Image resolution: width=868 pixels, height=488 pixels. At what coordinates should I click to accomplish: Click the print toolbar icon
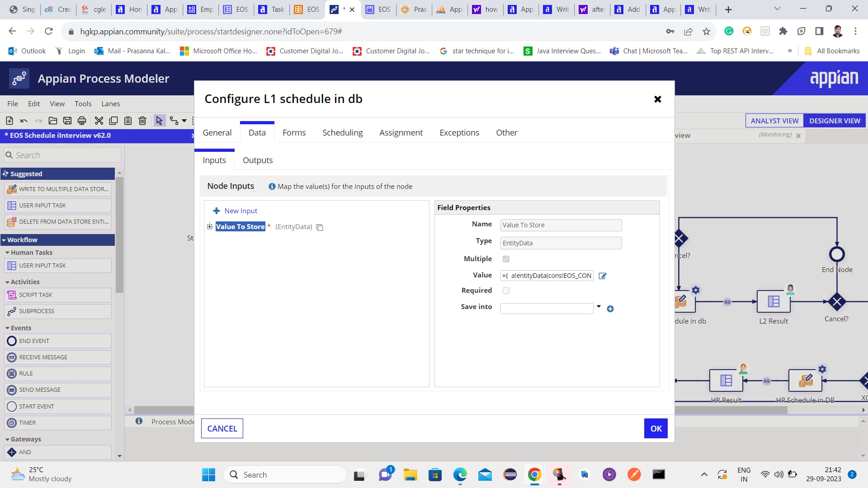point(82,121)
